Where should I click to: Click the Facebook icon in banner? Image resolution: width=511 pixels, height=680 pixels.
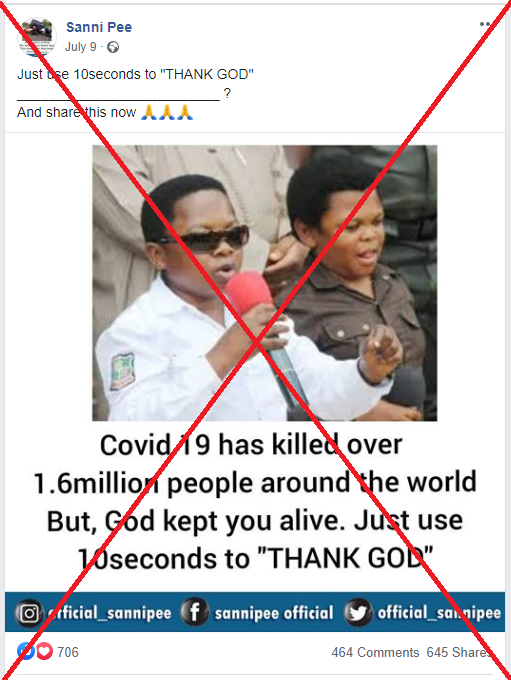tap(194, 612)
